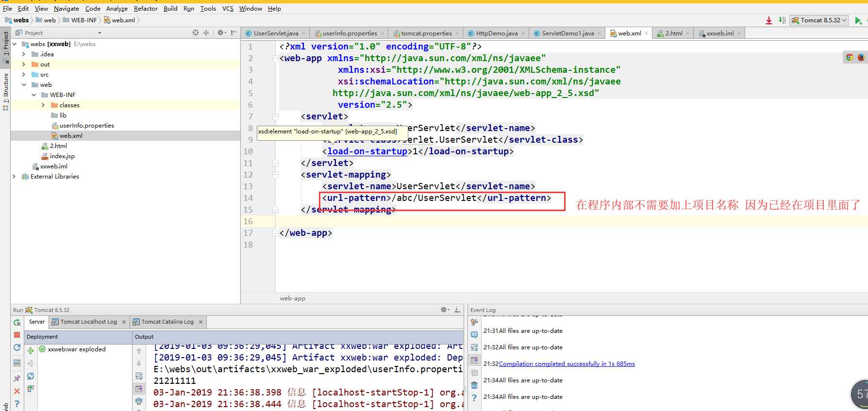Click load-on-startup opening tag link

pyautogui.click(x=367, y=151)
